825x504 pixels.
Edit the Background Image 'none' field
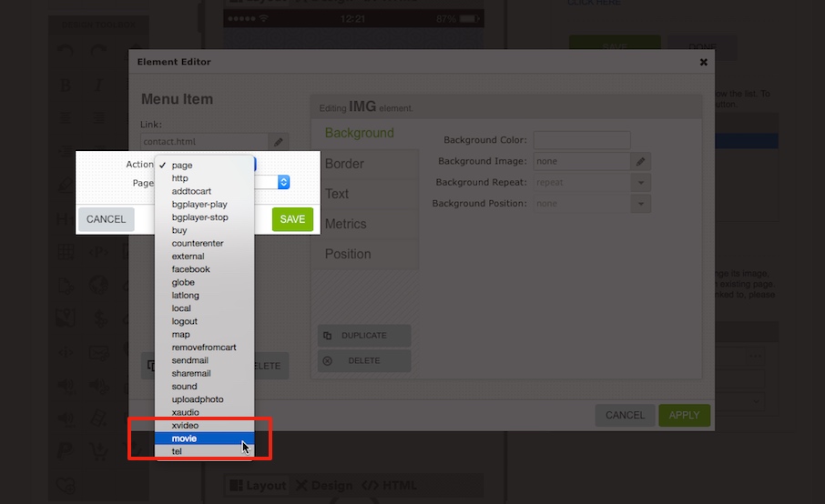point(582,161)
